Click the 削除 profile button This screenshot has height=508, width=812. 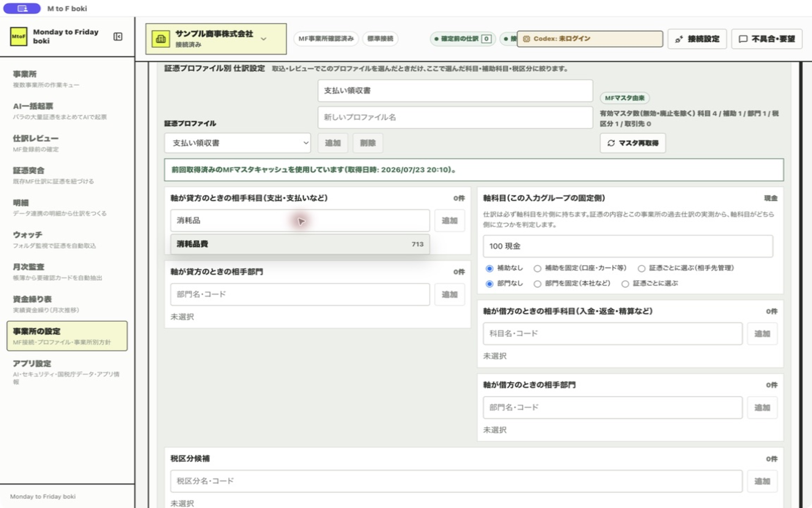[368, 143]
